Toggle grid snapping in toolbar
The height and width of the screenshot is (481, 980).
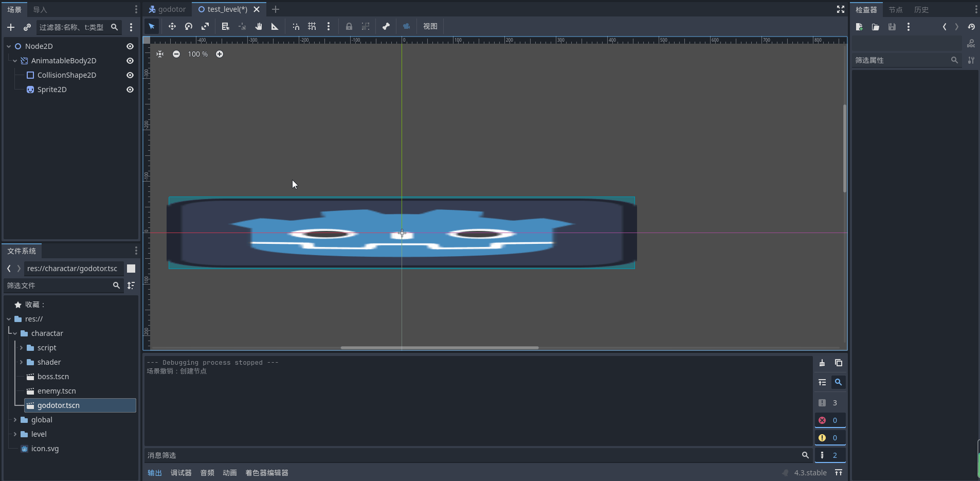312,26
